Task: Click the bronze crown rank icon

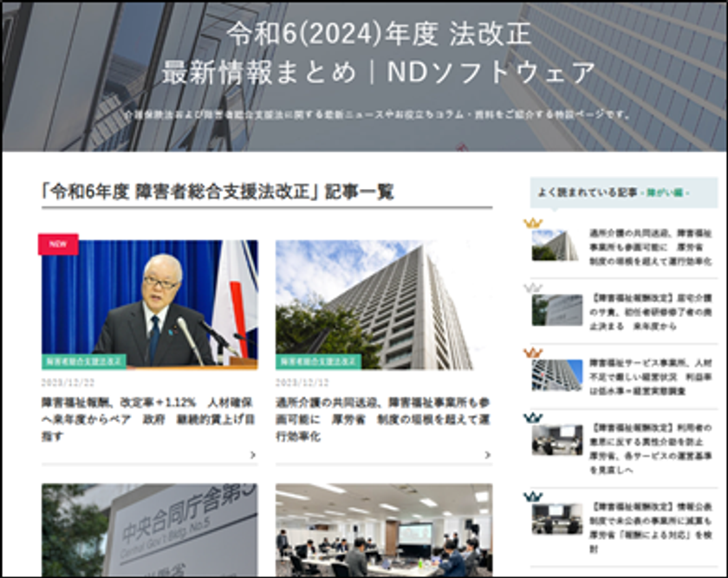Action: [x=532, y=353]
